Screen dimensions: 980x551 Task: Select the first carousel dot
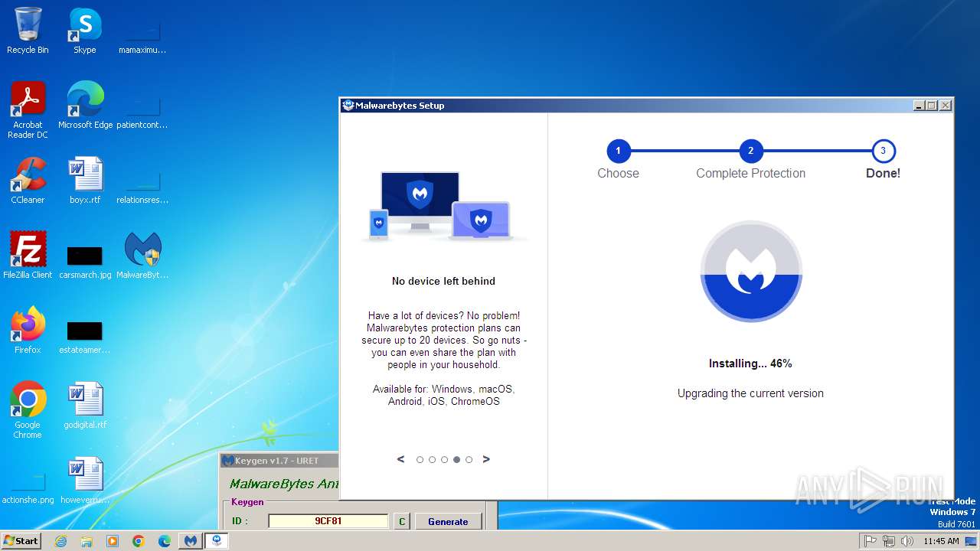coord(420,460)
